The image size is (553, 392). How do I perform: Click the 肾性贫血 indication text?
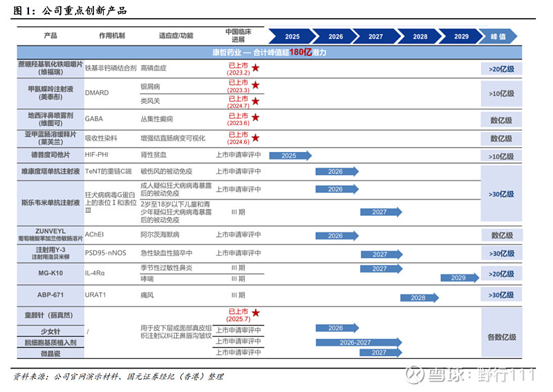pos(153,155)
